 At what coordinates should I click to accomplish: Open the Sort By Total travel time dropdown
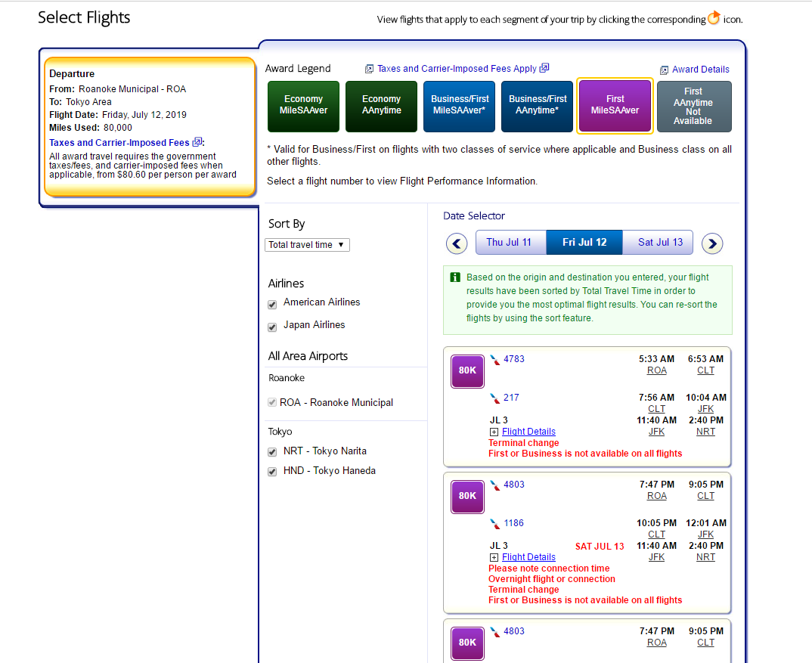(307, 244)
